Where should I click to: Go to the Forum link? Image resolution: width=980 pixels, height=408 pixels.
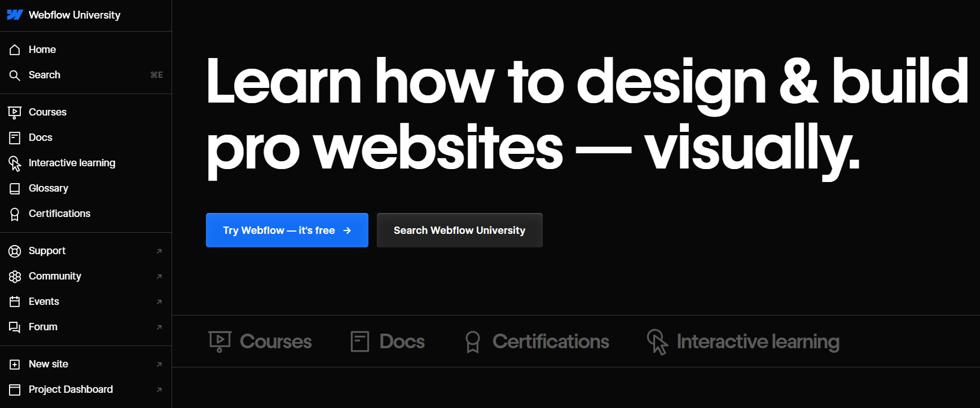tap(86, 327)
